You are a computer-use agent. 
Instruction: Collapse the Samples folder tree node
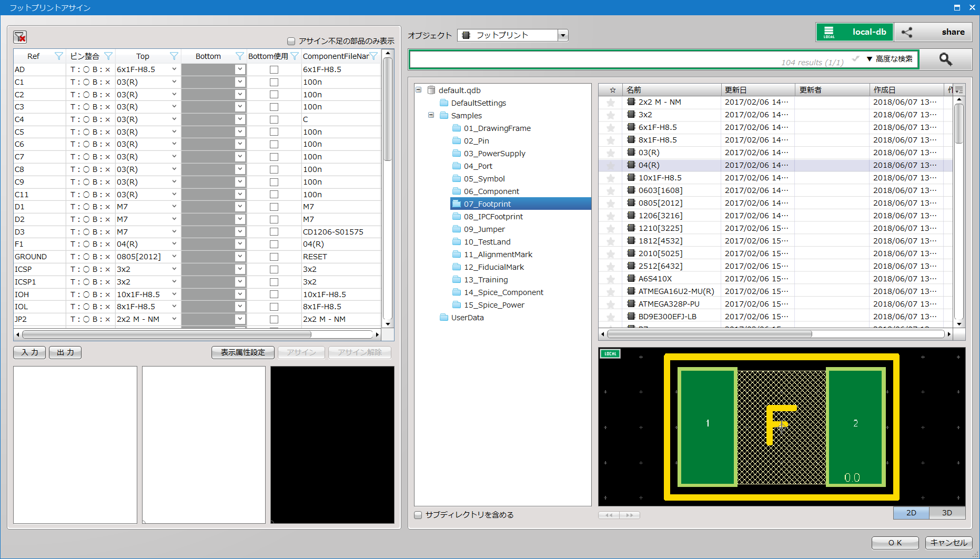[431, 115]
